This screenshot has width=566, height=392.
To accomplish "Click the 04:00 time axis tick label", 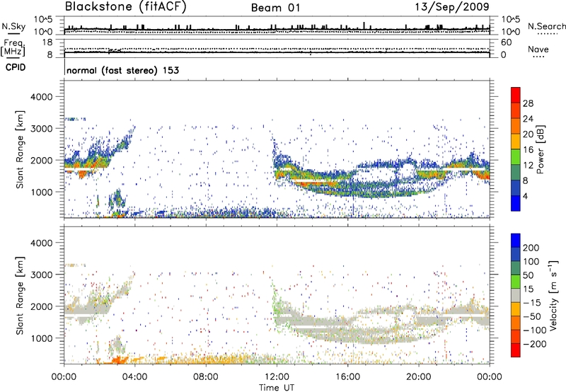I will point(134,377).
